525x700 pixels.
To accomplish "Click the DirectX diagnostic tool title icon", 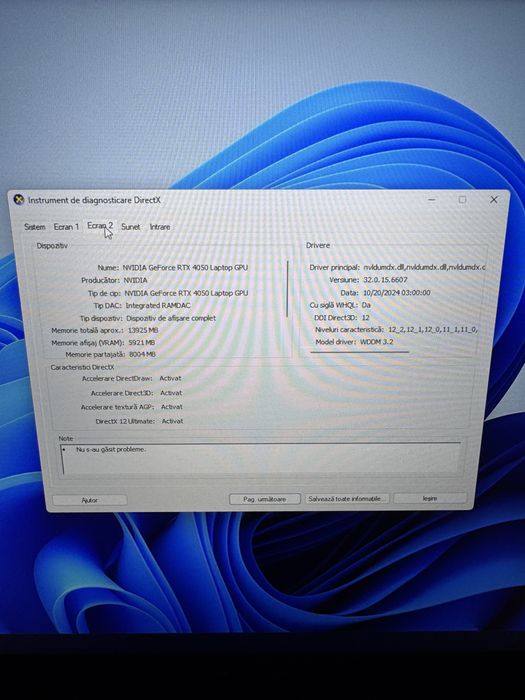I will click(19, 200).
